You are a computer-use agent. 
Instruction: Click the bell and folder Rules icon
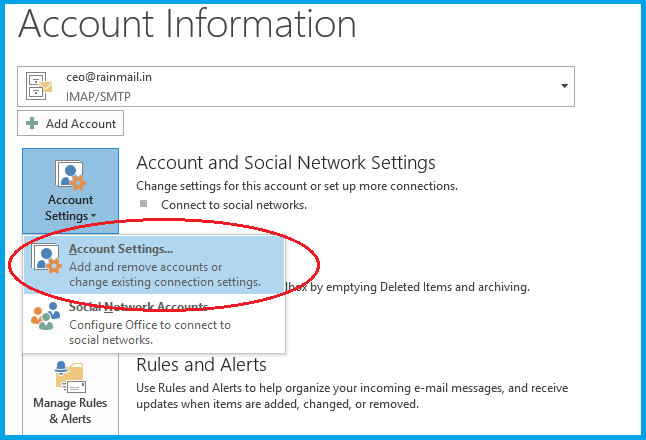tap(70, 377)
